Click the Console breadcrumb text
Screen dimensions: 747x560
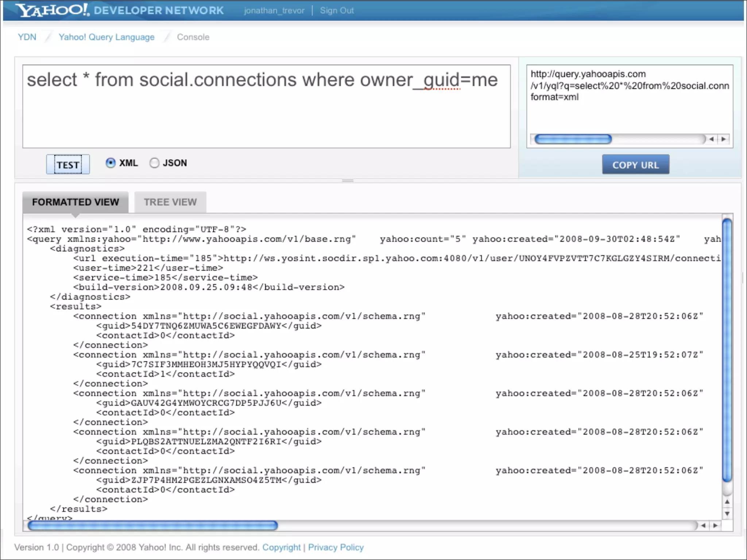[193, 37]
